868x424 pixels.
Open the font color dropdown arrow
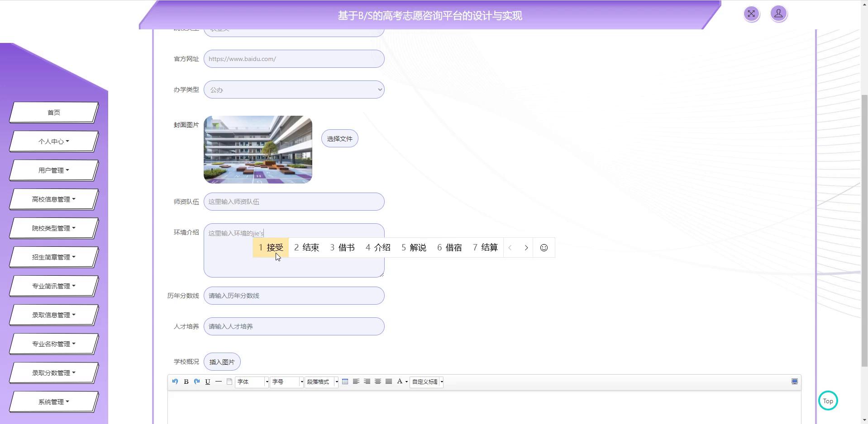point(406,382)
